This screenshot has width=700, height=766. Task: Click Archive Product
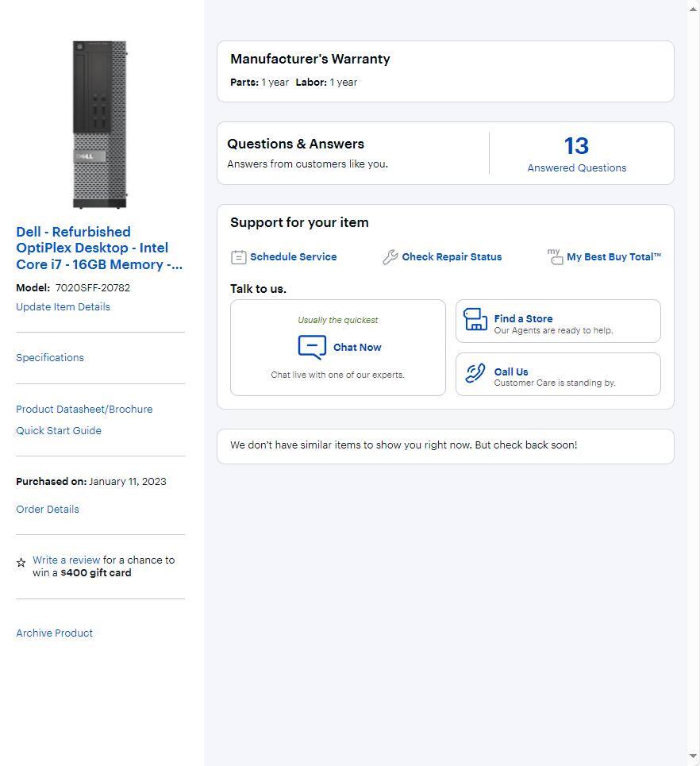coord(54,633)
